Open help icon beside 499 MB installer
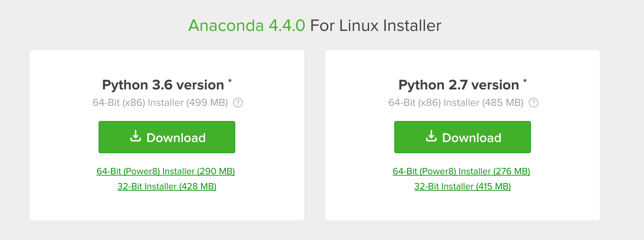The height and width of the screenshot is (240, 644). tap(238, 103)
